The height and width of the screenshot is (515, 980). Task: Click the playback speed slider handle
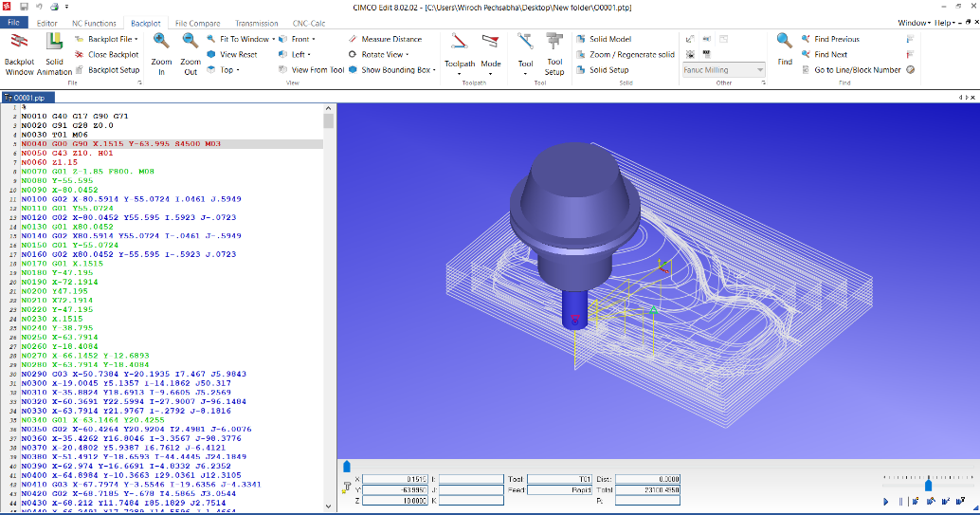point(928,484)
